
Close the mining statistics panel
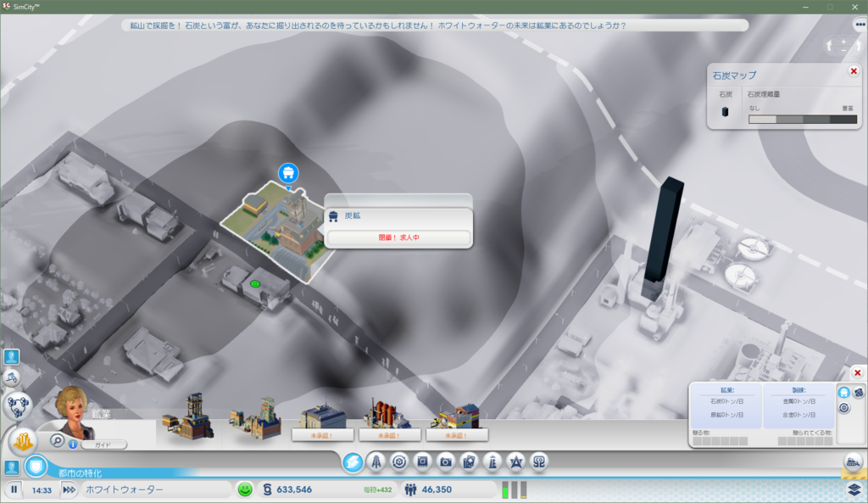pyautogui.click(x=858, y=373)
